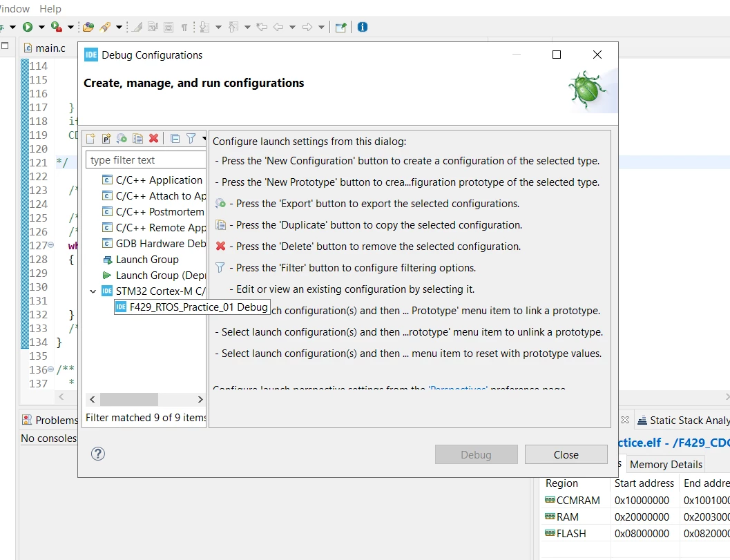Select F429_RTOS_Practice_01 Debug configuration
730x560 pixels.
pos(192,307)
